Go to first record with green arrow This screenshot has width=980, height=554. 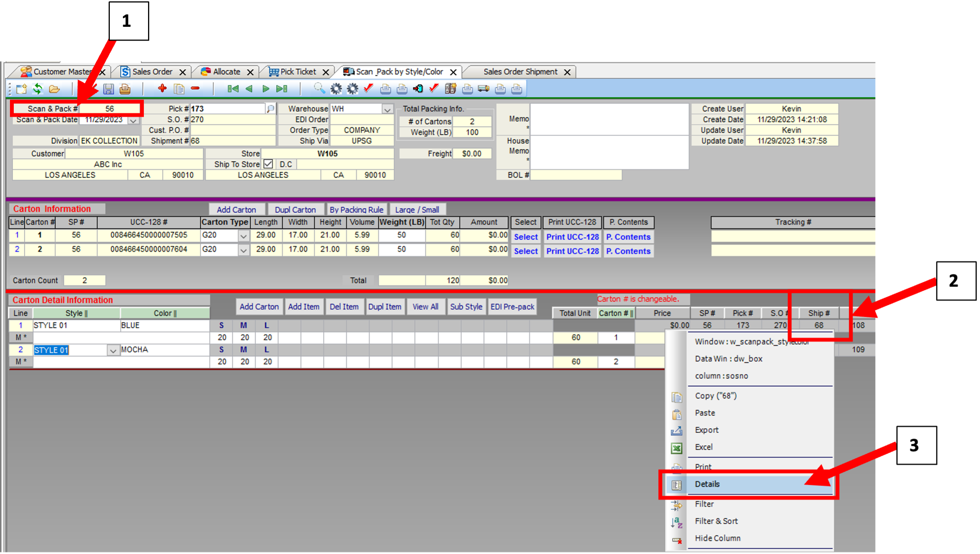(233, 89)
